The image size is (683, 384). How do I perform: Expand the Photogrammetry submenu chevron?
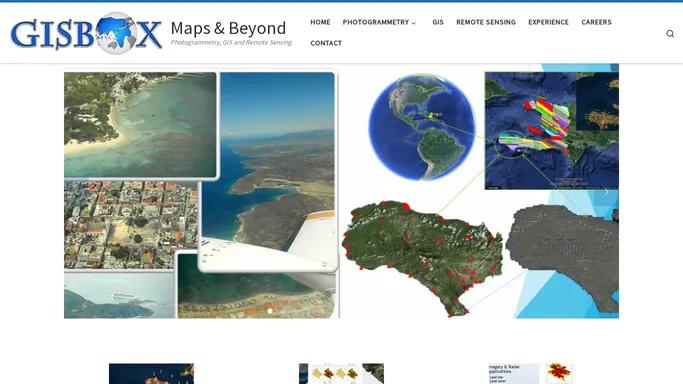[x=414, y=23]
